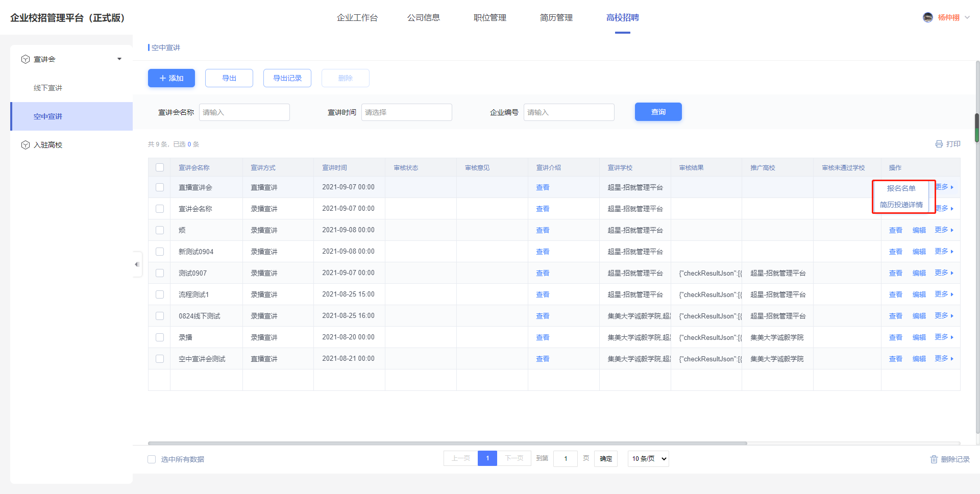Open the user account dropdown arrow
The width and height of the screenshot is (980, 494).
click(x=967, y=17)
